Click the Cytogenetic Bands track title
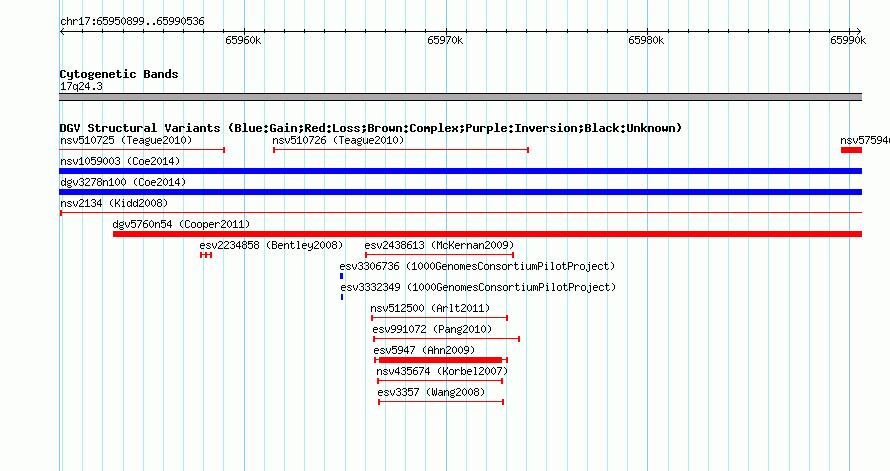 pos(119,74)
